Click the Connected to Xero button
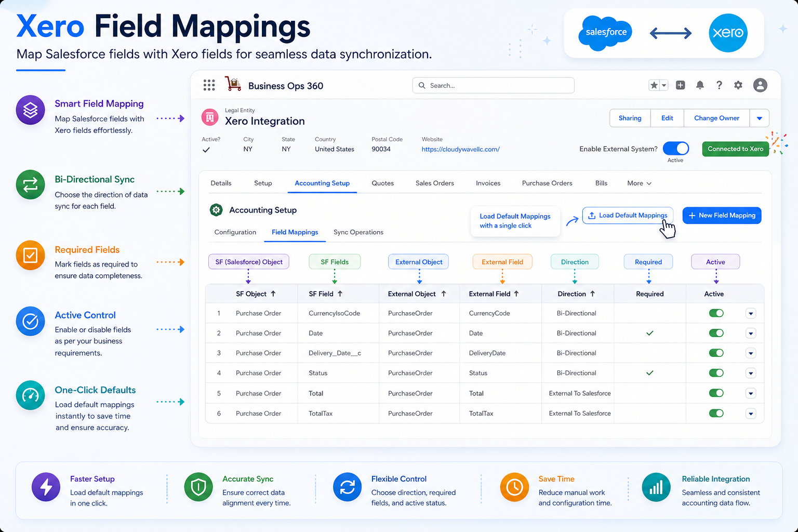 [x=735, y=149]
